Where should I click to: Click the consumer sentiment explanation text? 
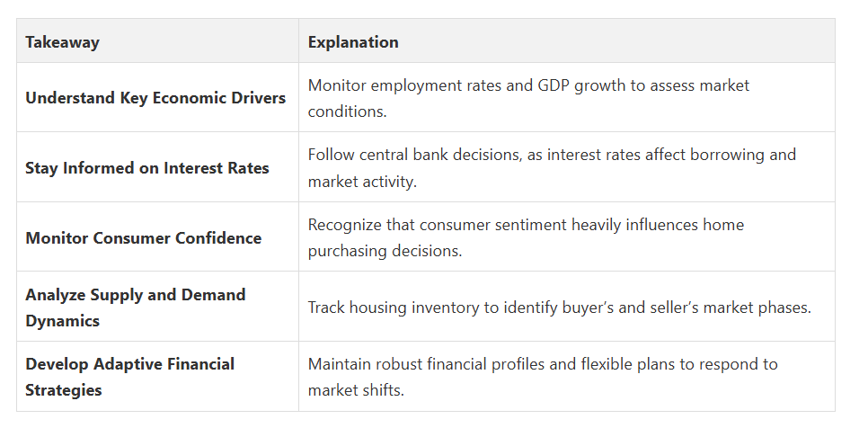click(x=526, y=237)
